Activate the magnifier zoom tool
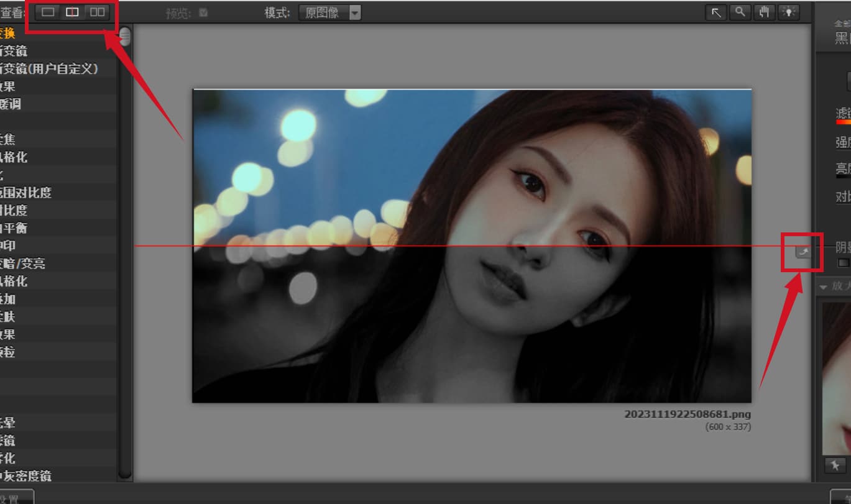The image size is (851, 504). [x=740, y=12]
